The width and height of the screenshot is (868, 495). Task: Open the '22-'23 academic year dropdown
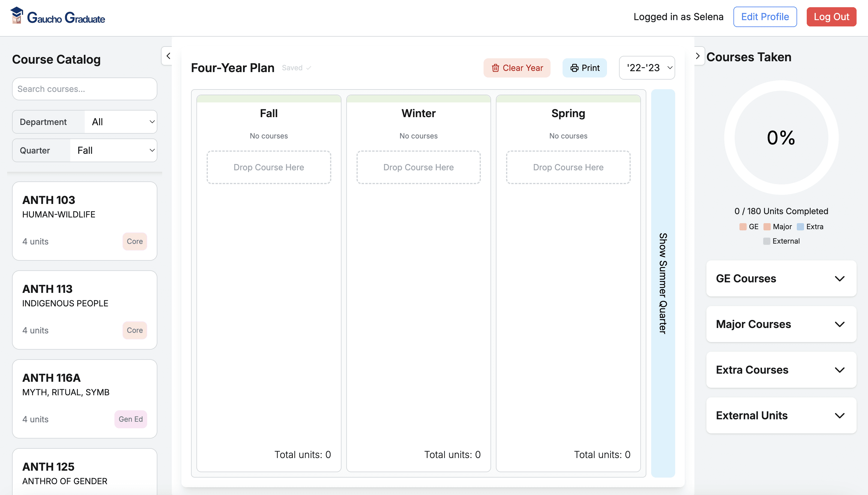[x=647, y=68]
